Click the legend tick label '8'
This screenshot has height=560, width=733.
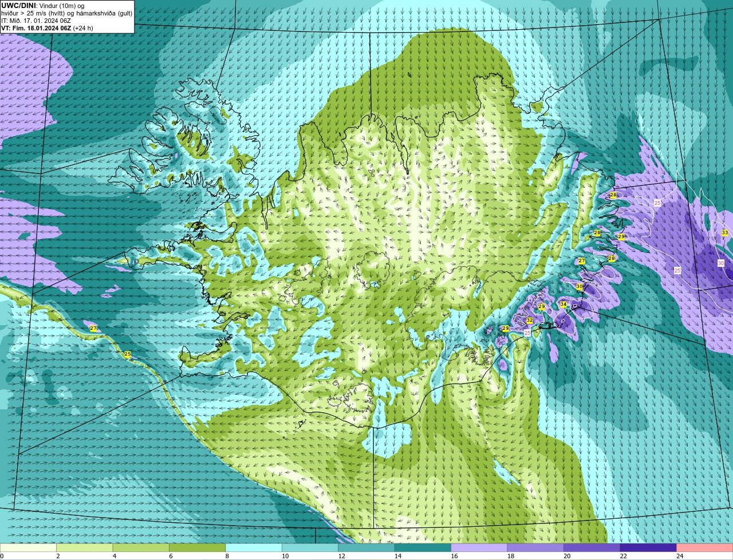pyautogui.click(x=227, y=556)
